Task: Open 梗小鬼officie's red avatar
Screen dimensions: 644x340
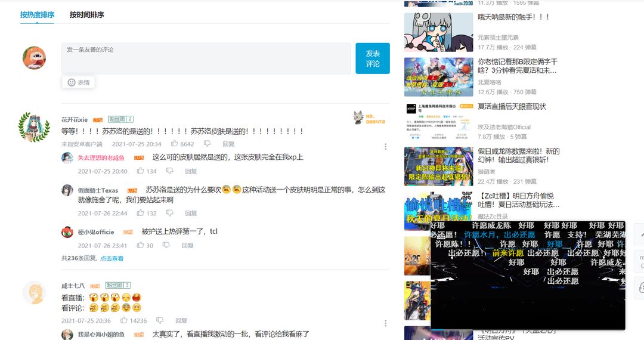Action: 67,232
